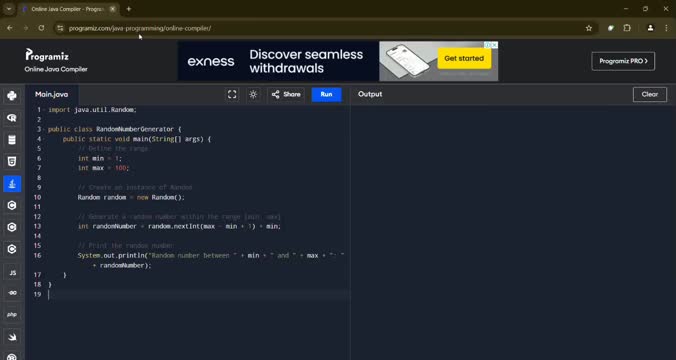Open the Swift compiler icon
The width and height of the screenshot is (676, 360).
(12, 337)
